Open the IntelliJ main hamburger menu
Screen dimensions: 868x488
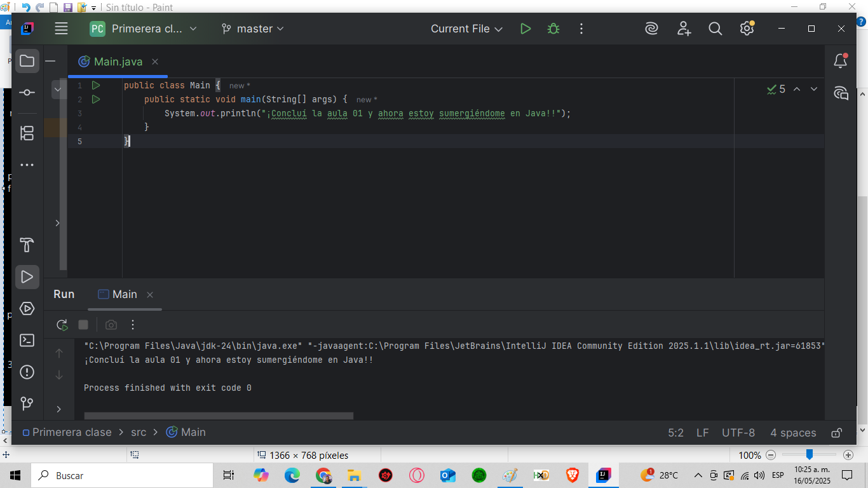61,29
